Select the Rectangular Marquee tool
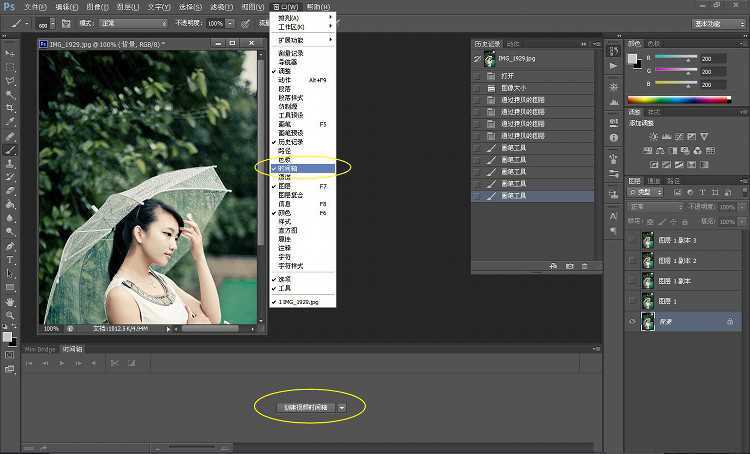This screenshot has width=750, height=454. click(x=10, y=66)
